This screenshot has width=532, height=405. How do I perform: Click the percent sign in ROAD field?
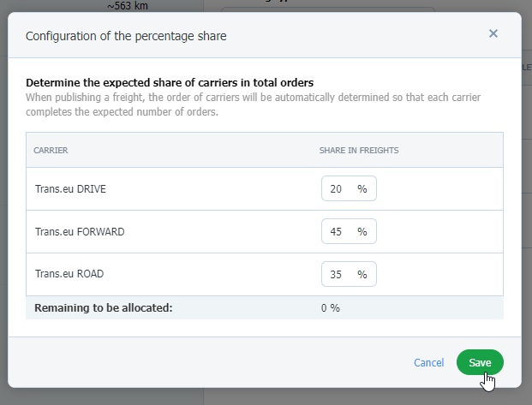click(362, 275)
